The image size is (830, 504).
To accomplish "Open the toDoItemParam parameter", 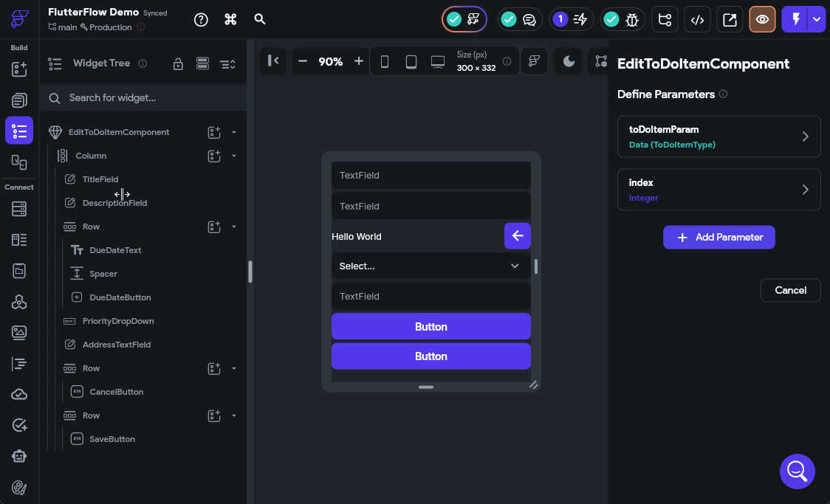I will click(718, 137).
